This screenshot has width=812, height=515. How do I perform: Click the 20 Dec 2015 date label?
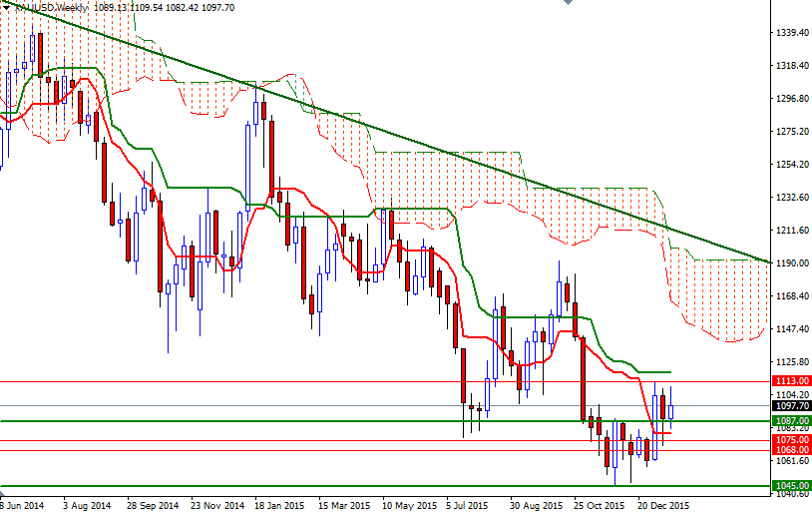663,505
